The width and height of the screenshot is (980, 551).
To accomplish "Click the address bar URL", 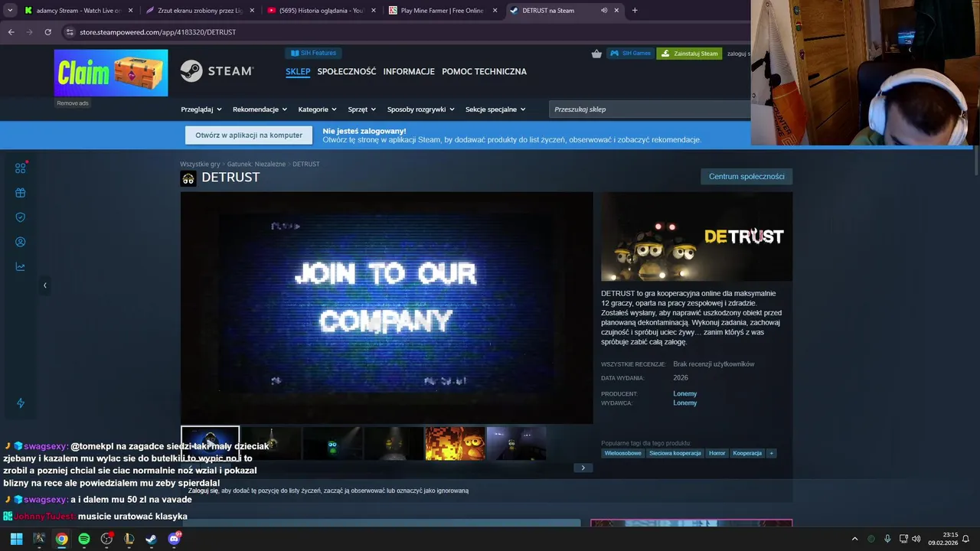I will tap(158, 32).
